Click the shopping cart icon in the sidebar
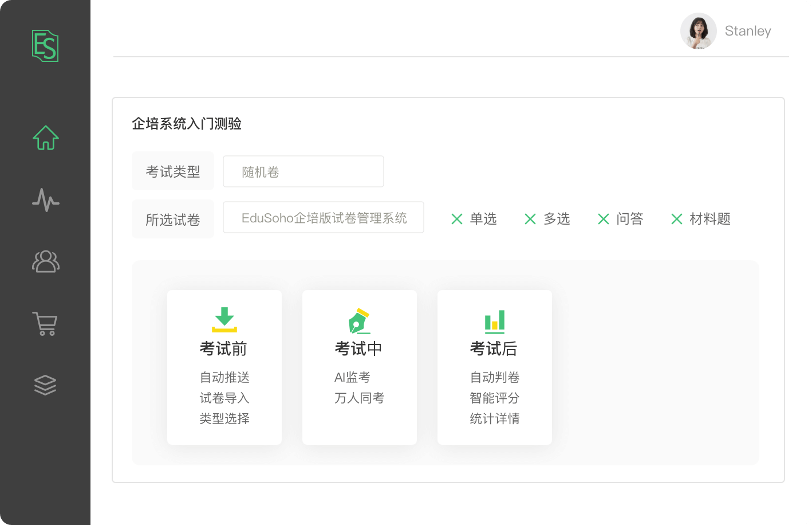812x525 pixels. click(45, 324)
